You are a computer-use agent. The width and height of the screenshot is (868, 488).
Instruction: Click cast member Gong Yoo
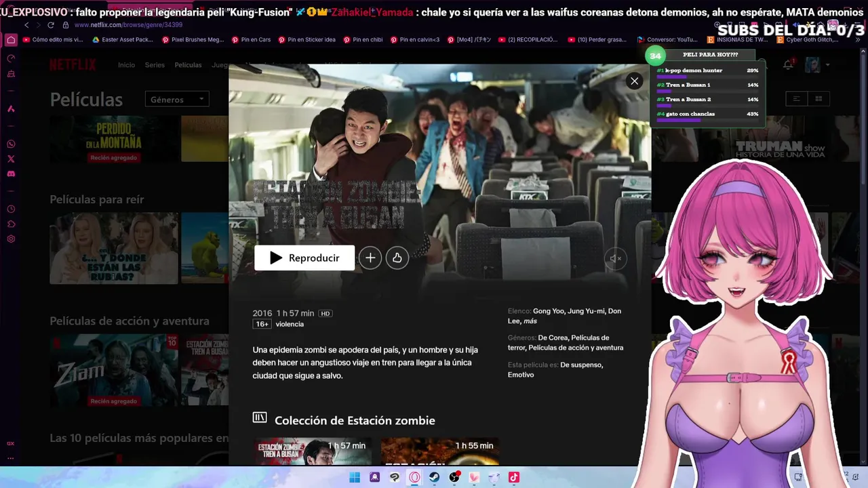coord(549,311)
